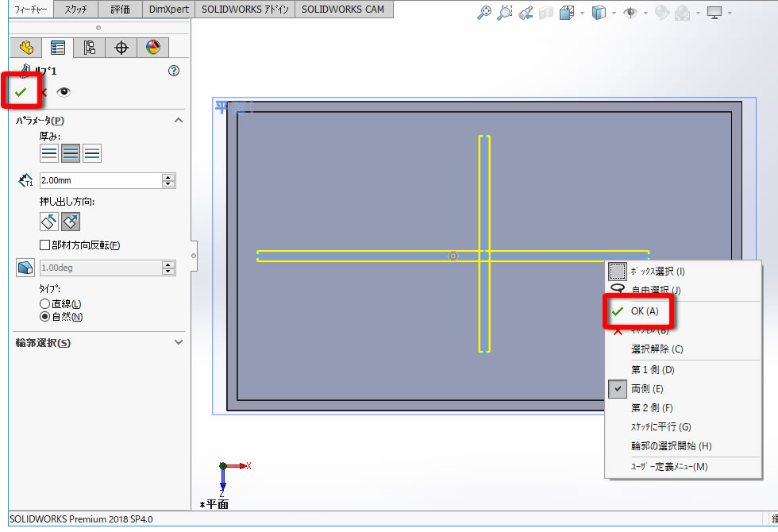Click the 1.00deg draft angle field
The height and width of the screenshot is (532, 778).
pyautogui.click(x=101, y=268)
